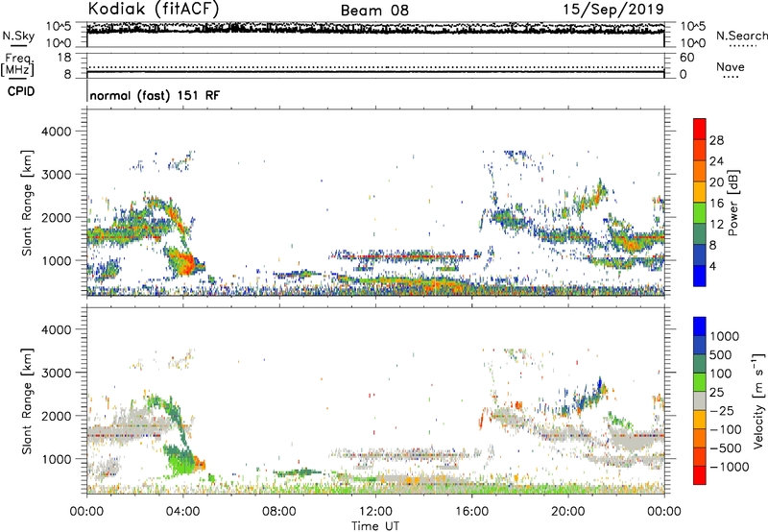Click the '24' value on Power scale
Screen dimensions: 768x532
[716, 161]
